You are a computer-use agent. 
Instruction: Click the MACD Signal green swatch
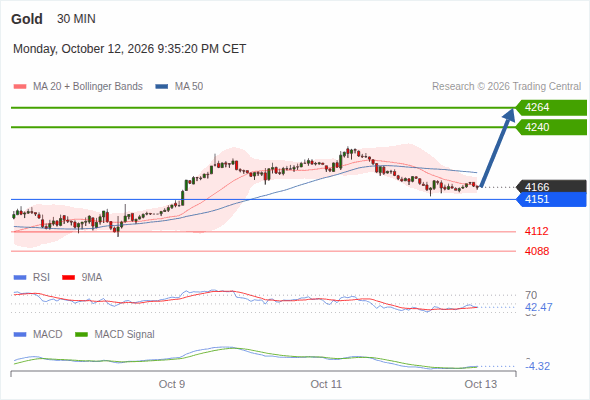(x=81, y=335)
